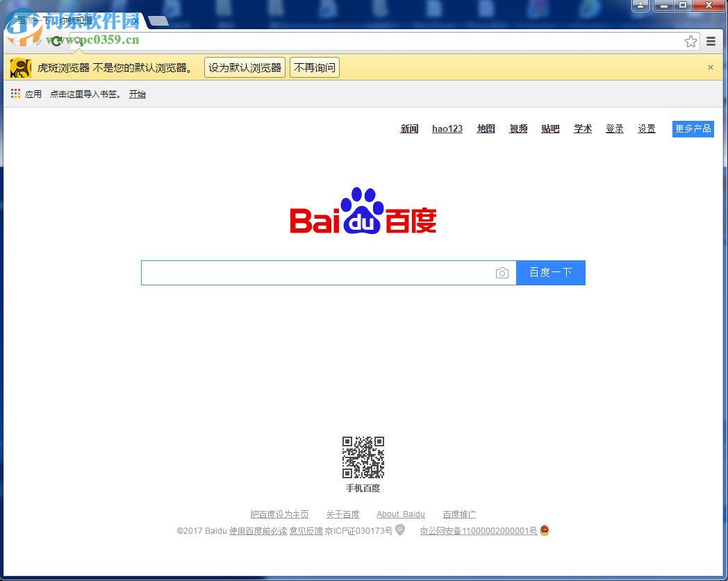Click the hao123 link
The height and width of the screenshot is (581, 728).
pos(447,128)
